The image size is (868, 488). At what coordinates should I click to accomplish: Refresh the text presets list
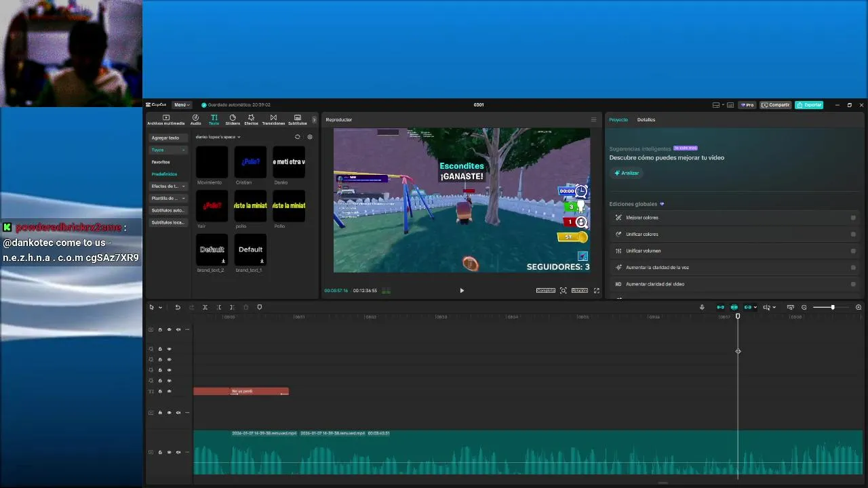pyautogui.click(x=297, y=137)
